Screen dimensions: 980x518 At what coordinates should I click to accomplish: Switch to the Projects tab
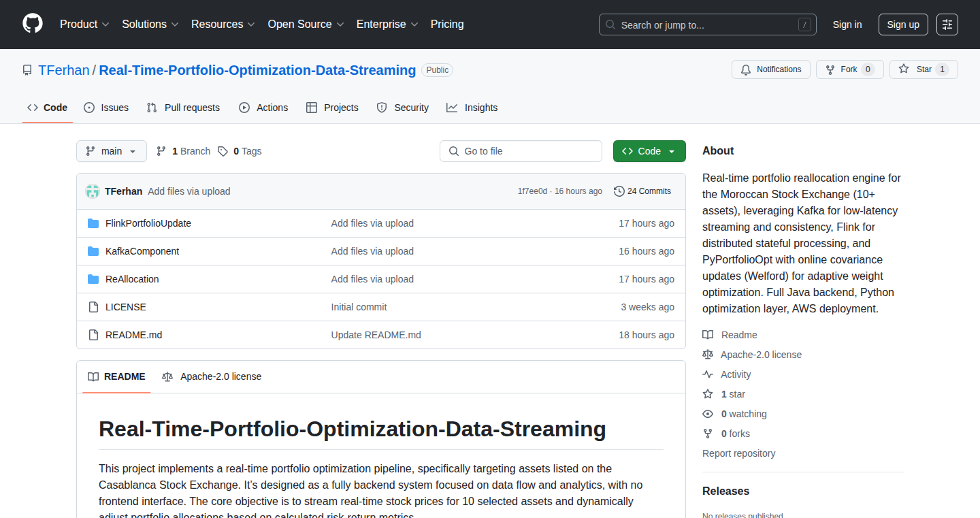pos(332,108)
